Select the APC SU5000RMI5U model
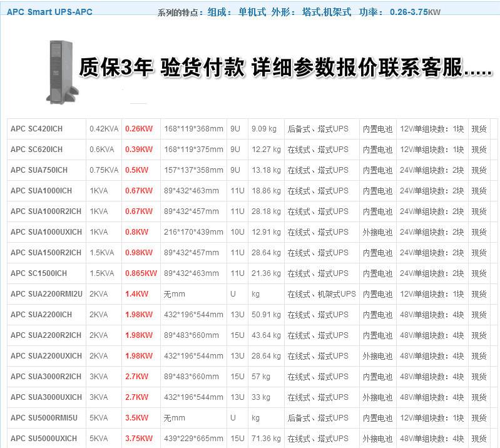 tap(44, 418)
